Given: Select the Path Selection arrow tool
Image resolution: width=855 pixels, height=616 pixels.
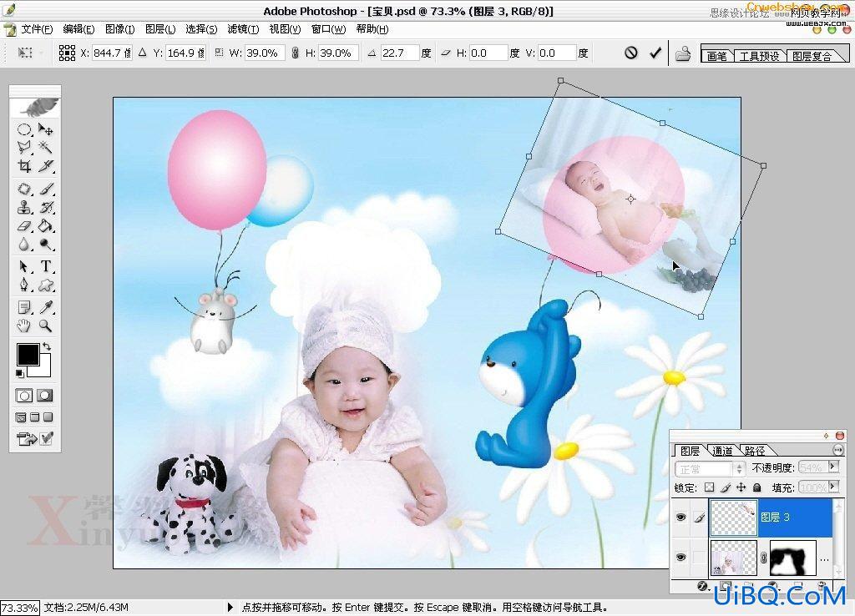Looking at the screenshot, I should pos(23,266).
